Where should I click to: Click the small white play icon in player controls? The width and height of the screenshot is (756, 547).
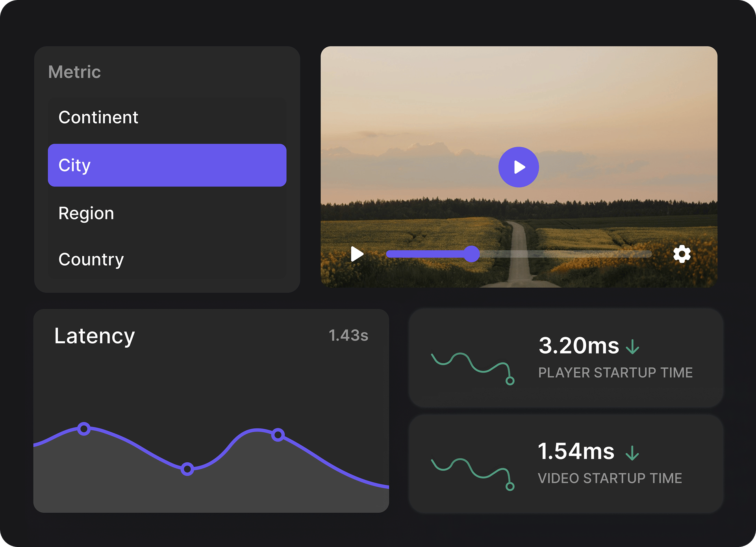tap(357, 254)
